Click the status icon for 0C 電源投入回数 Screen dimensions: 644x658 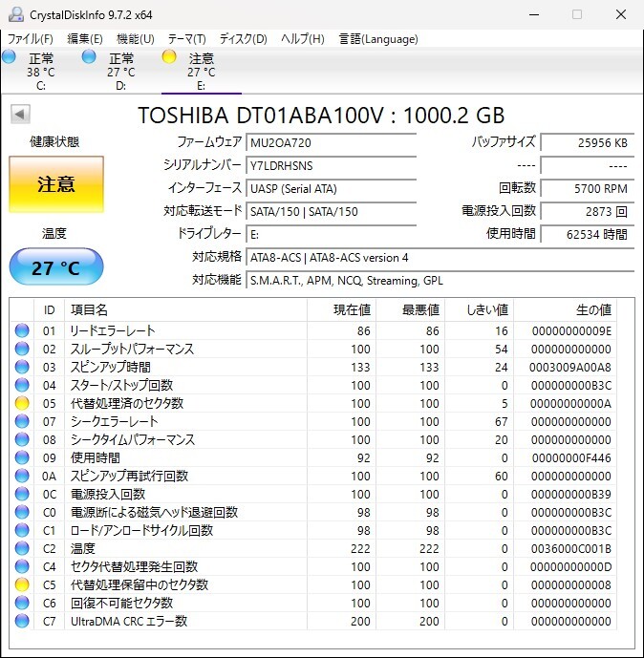pos(22,494)
